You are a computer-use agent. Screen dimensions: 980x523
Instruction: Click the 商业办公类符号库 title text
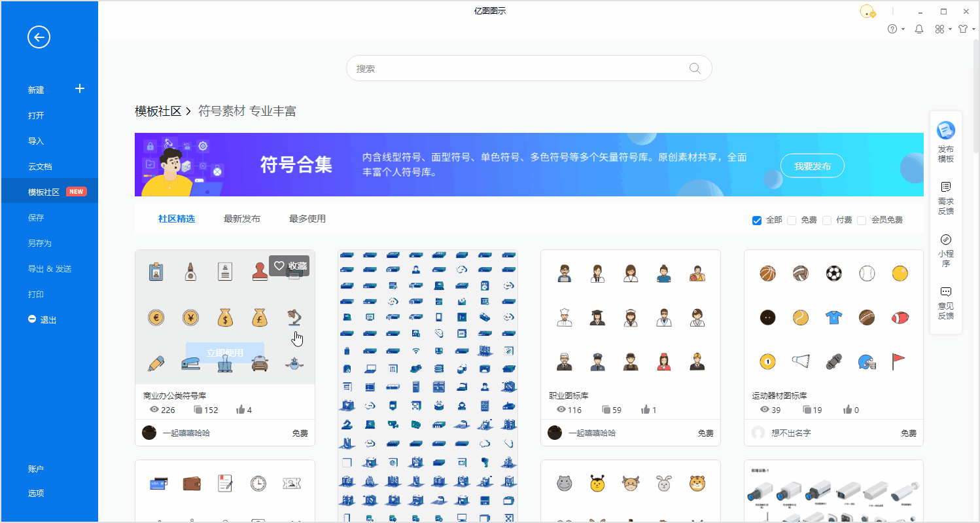pos(175,395)
